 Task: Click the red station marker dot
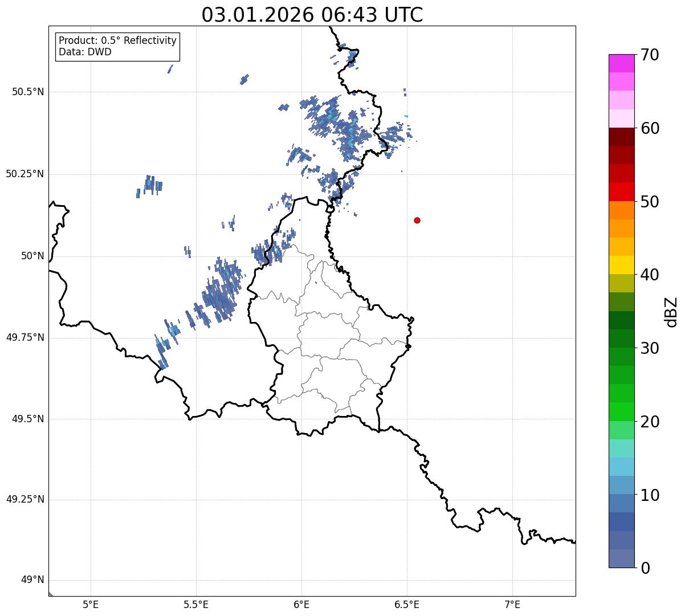[x=417, y=220]
